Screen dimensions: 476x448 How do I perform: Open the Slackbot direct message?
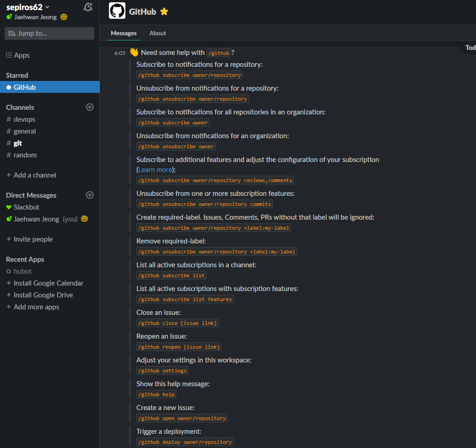point(50,207)
